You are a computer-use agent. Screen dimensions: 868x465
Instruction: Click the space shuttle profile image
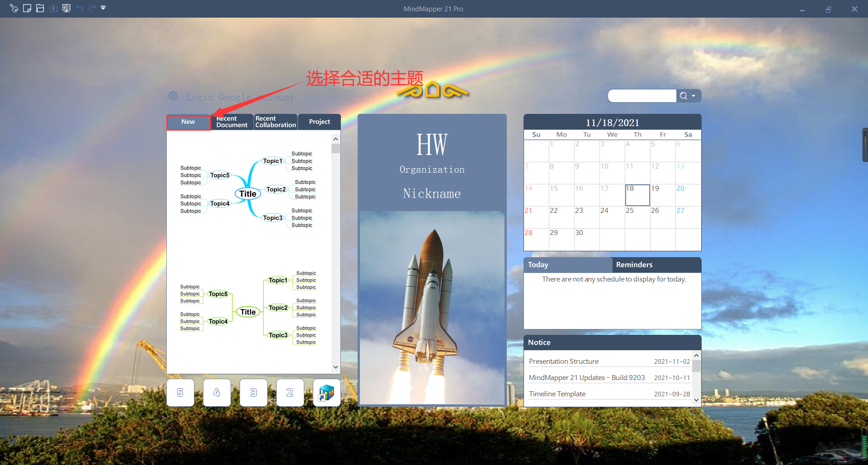click(432, 308)
